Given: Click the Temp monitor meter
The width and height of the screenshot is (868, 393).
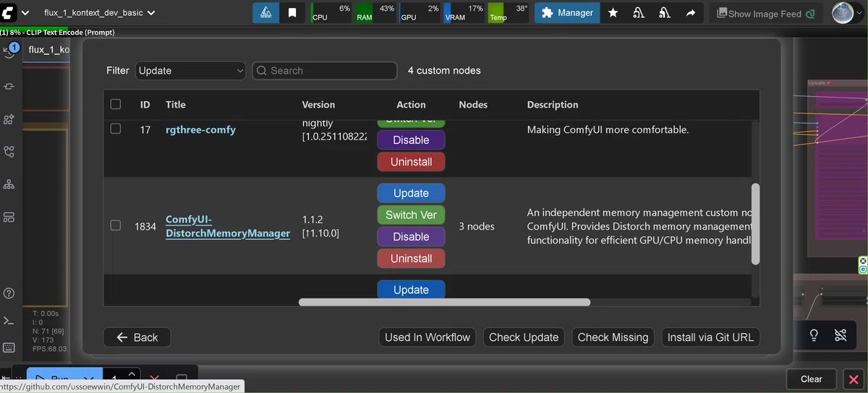Looking at the screenshot, I should point(509,13).
